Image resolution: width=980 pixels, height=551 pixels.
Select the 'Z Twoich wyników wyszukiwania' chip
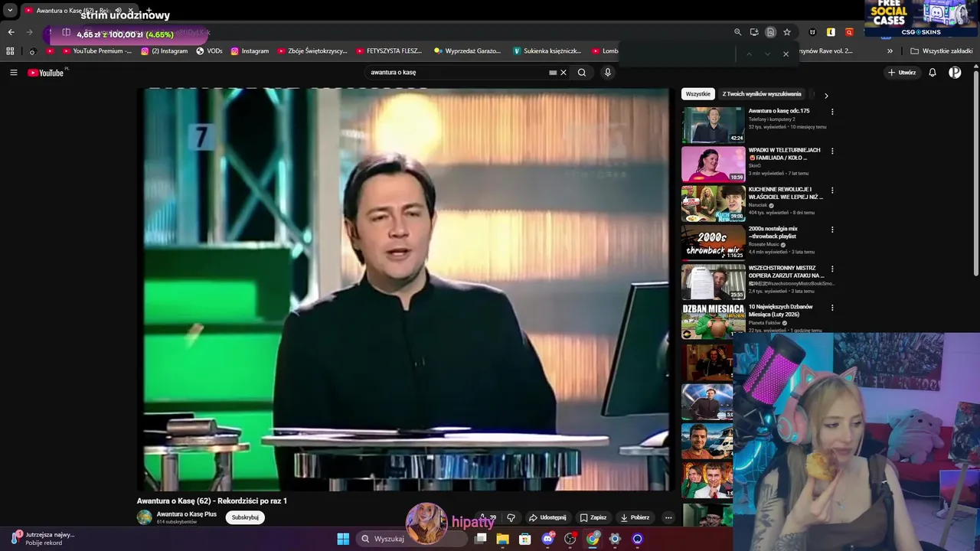click(x=762, y=94)
